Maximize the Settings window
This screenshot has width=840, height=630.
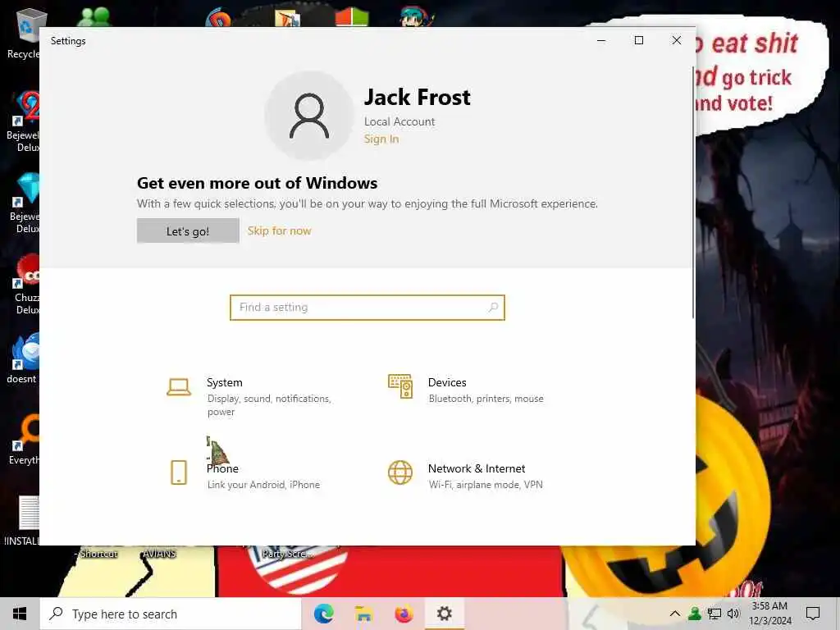pos(639,41)
